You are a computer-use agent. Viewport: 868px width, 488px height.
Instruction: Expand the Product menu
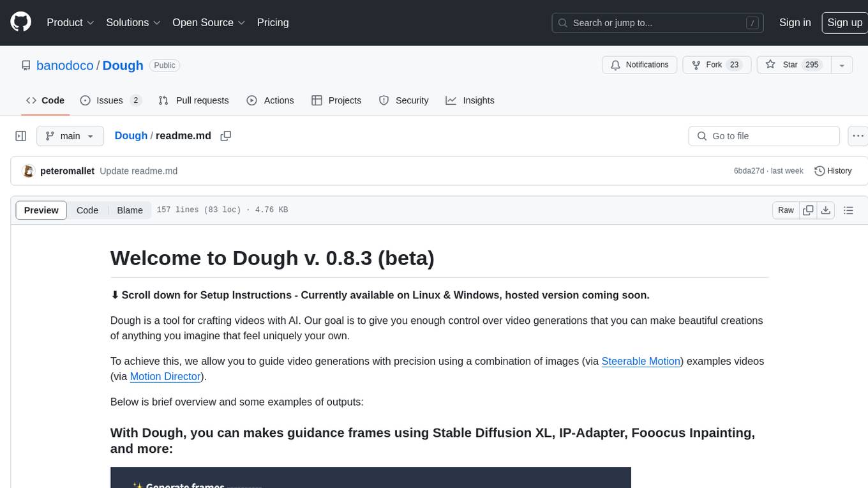point(70,22)
